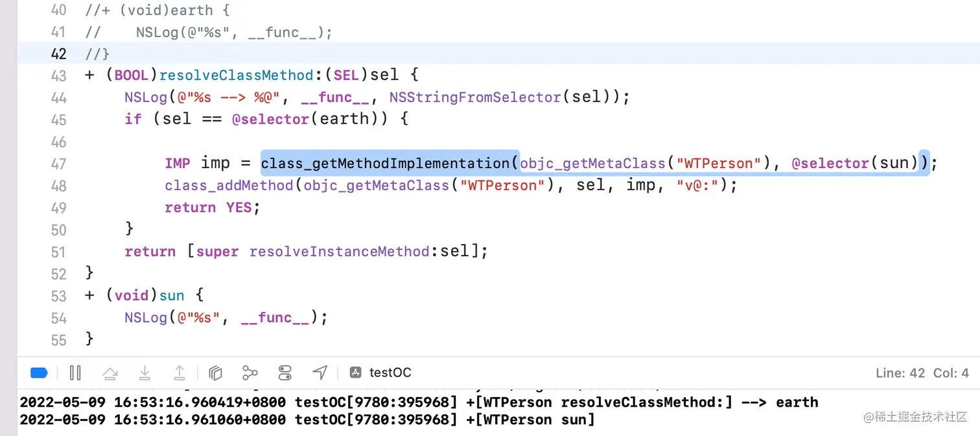Select highlighted class_getMethodImplementation call

point(389,163)
